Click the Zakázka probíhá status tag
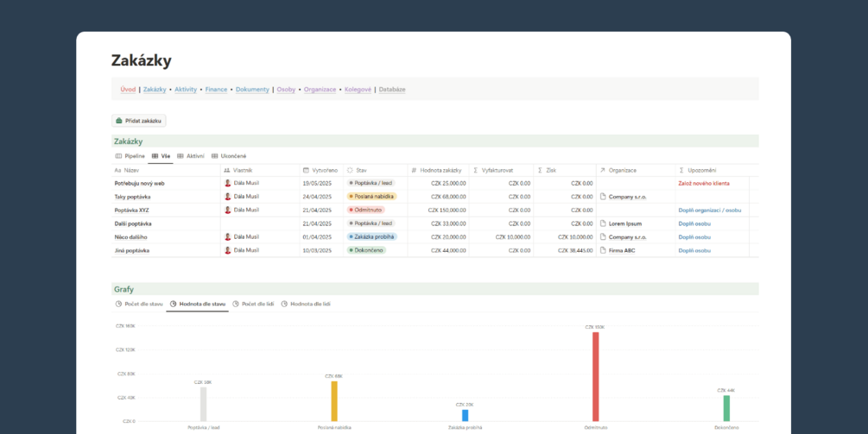The width and height of the screenshot is (868, 434). pyautogui.click(x=372, y=236)
